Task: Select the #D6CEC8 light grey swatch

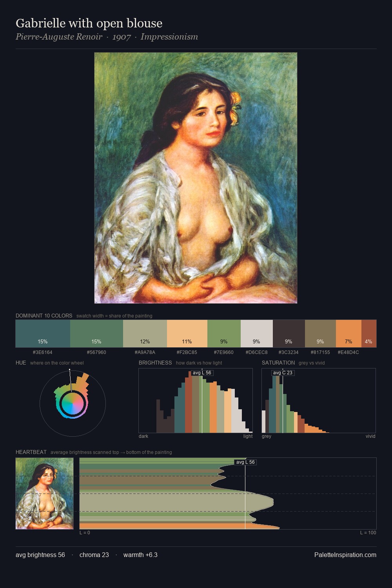Action: pos(256,334)
